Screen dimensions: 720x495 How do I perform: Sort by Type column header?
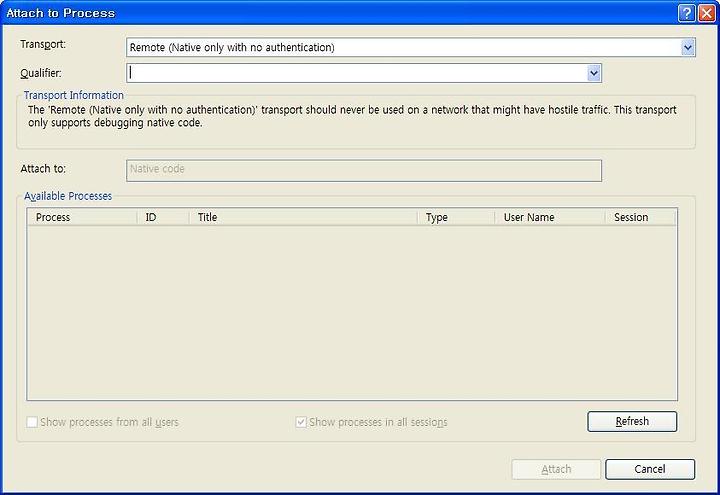tap(456, 217)
